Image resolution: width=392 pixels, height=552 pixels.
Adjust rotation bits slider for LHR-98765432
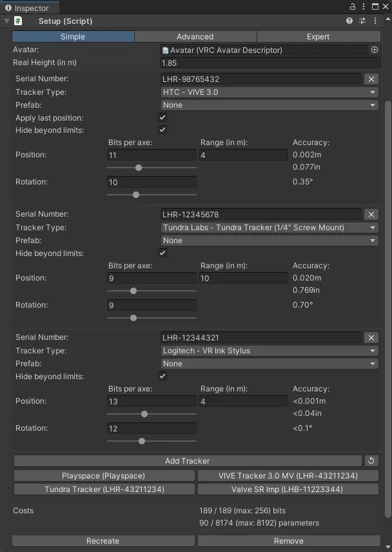pyautogui.click(x=152, y=195)
